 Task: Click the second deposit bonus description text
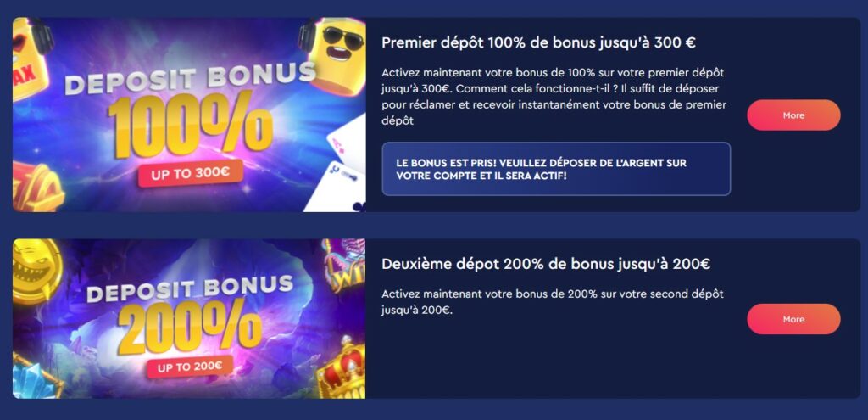pos(553,302)
